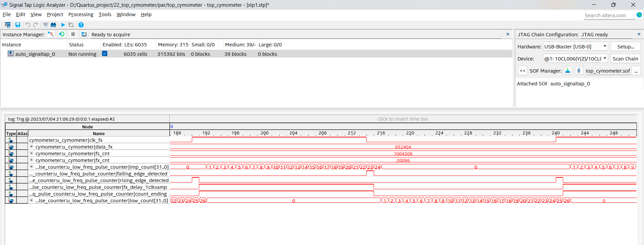Click the Scan Chain button
Screen dimensions: 644x245
tap(626, 59)
